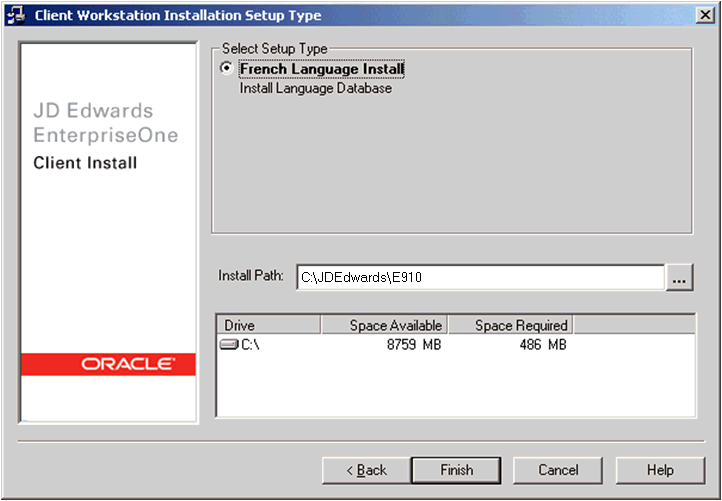This screenshot has height=501, width=722.
Task: Select the French Language Install radio button
Action: (226, 68)
